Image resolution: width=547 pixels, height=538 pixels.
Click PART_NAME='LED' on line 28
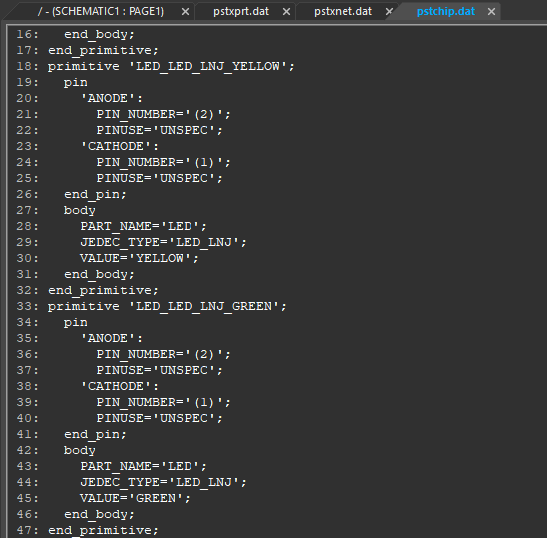tap(143, 226)
